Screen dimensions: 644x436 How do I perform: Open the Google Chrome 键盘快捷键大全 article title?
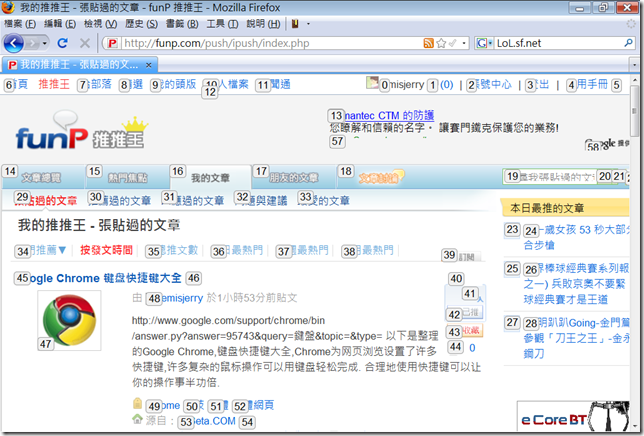point(99,278)
